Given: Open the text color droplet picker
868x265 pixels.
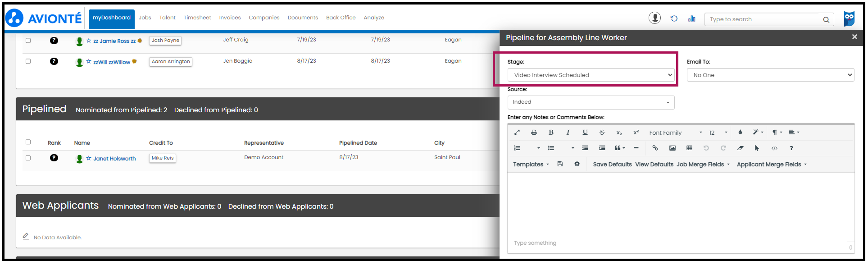Looking at the screenshot, I should 740,132.
